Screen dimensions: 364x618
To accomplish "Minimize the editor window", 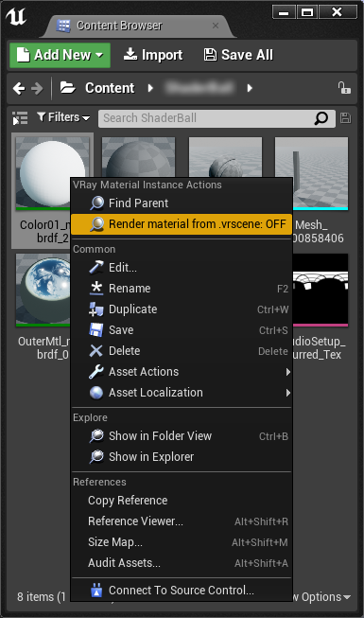I will [284, 12].
